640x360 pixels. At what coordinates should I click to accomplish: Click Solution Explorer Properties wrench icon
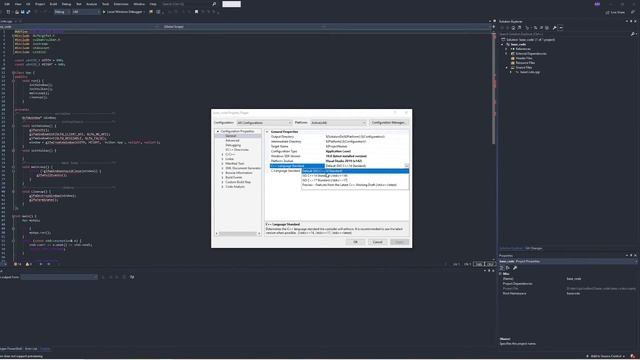(x=554, y=28)
